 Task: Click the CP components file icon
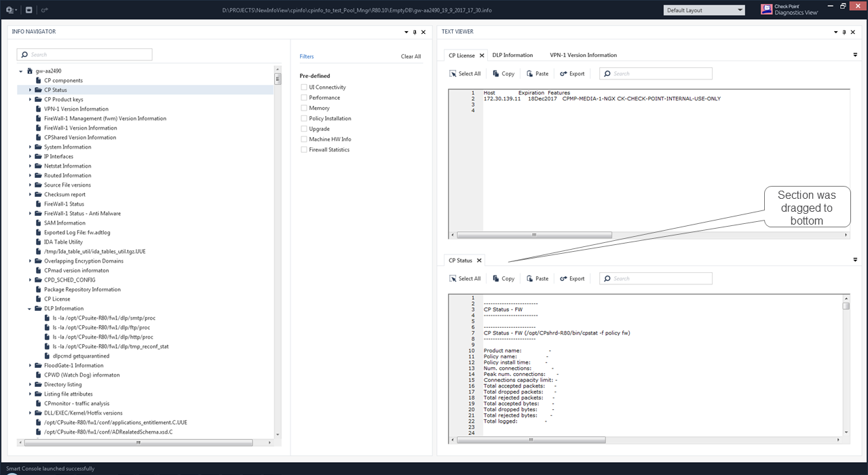tap(39, 80)
